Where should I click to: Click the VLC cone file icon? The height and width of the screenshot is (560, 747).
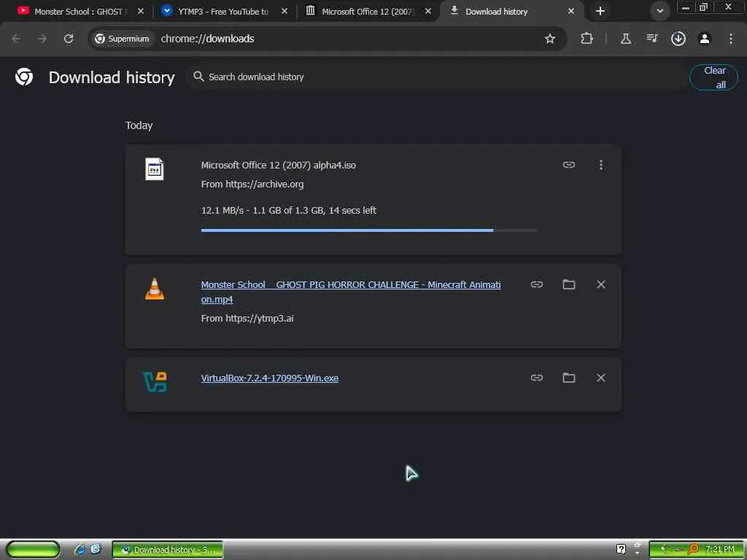[155, 289]
